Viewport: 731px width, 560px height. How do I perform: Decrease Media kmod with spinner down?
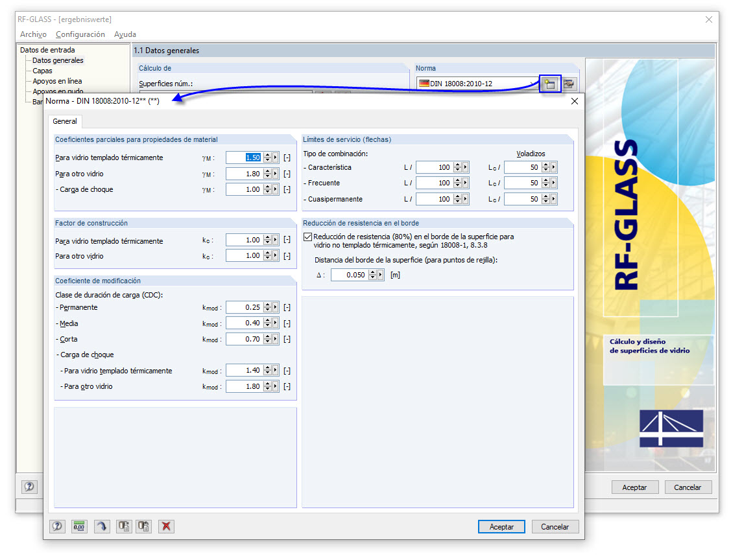click(268, 326)
